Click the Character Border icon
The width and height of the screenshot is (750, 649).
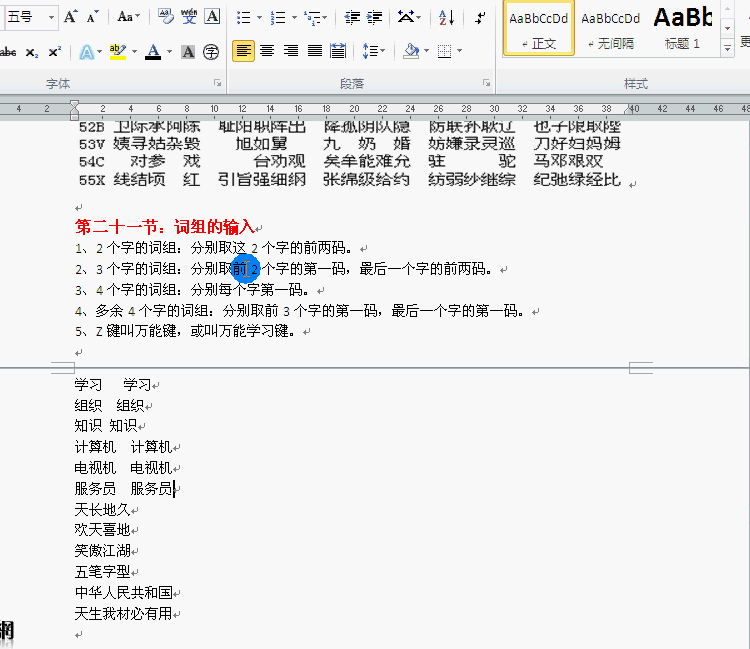[212, 17]
